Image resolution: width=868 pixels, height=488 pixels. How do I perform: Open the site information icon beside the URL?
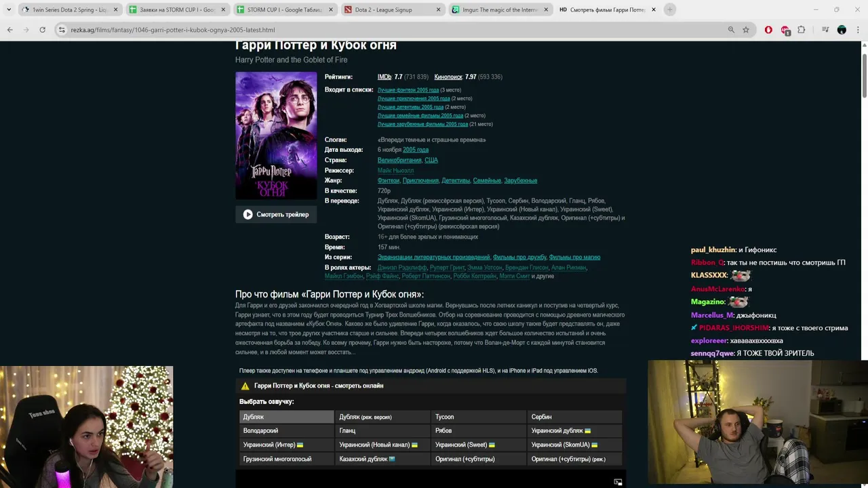point(62,30)
